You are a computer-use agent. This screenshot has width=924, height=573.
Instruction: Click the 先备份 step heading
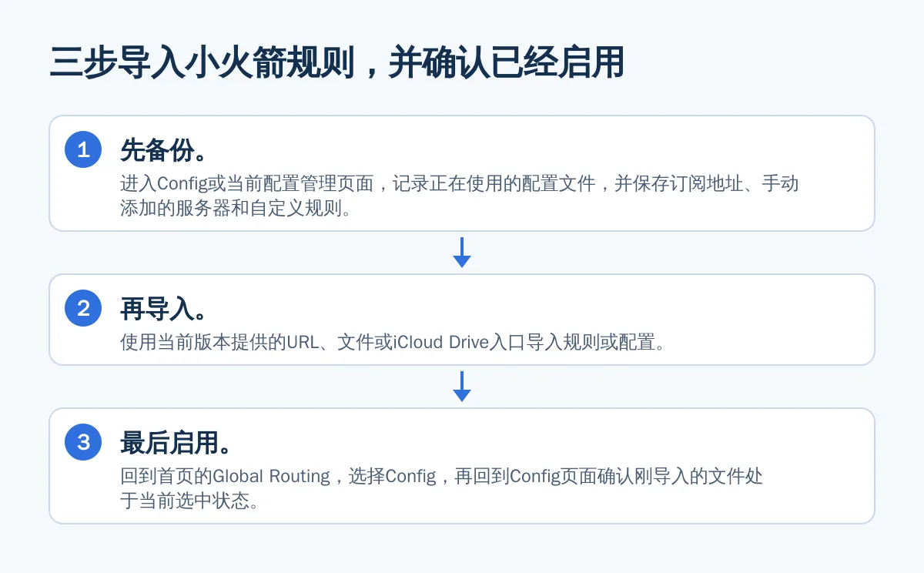[x=164, y=150]
